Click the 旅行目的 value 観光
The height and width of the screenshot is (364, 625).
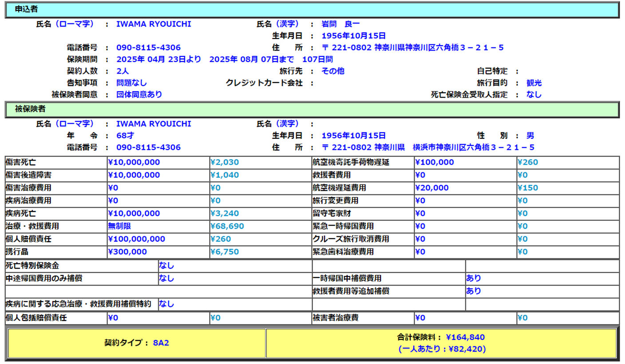(x=534, y=83)
